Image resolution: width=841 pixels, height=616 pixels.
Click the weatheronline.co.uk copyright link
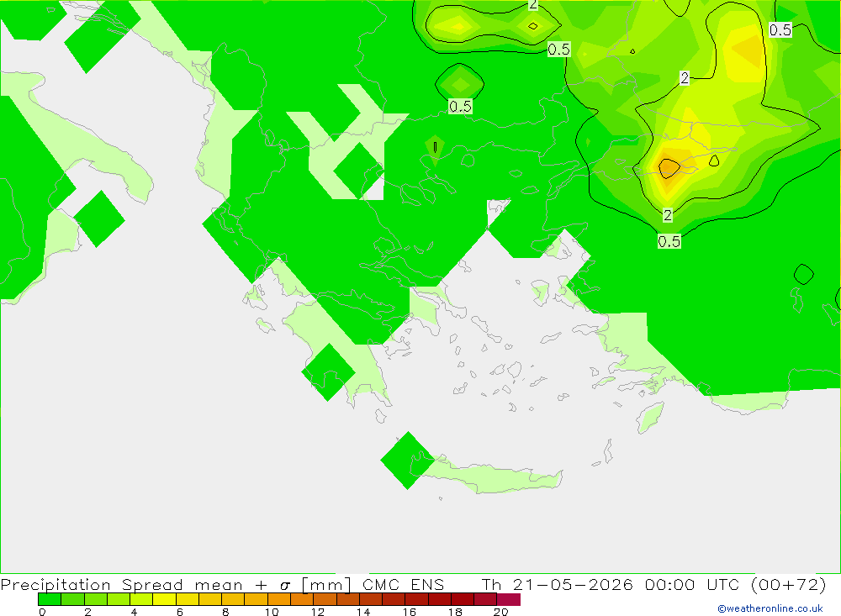pyautogui.click(x=770, y=608)
